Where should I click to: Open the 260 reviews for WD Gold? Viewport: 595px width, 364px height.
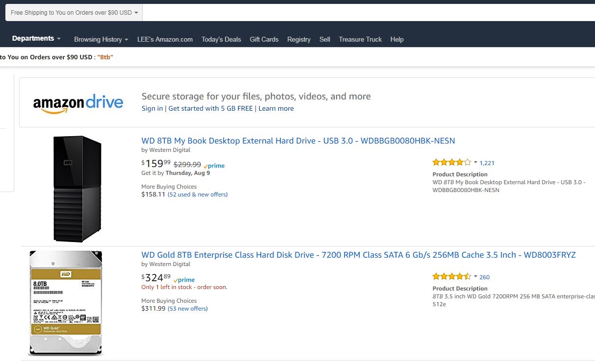point(484,277)
